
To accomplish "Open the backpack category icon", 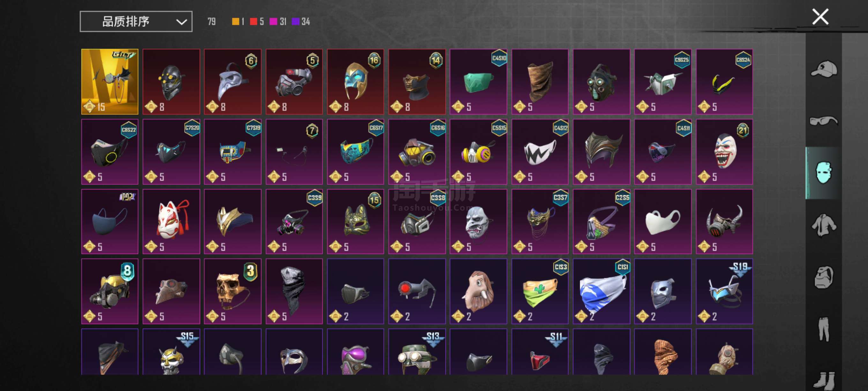I will pos(824,277).
